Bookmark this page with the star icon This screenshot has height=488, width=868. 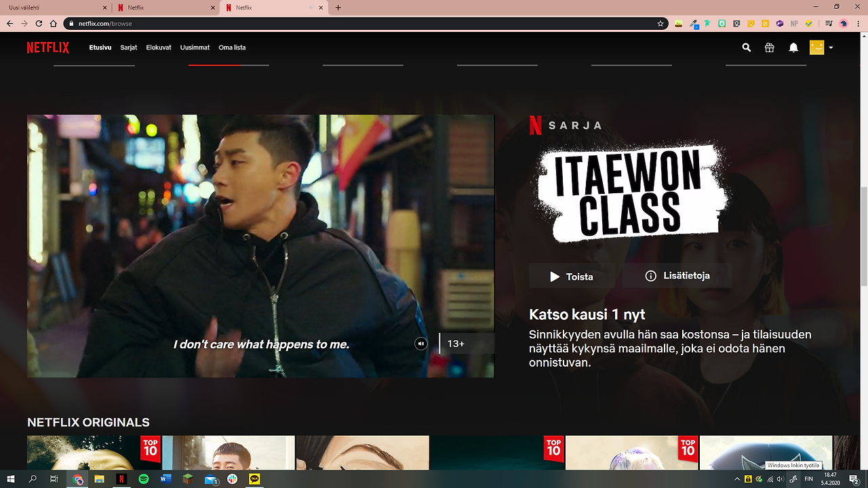click(660, 24)
